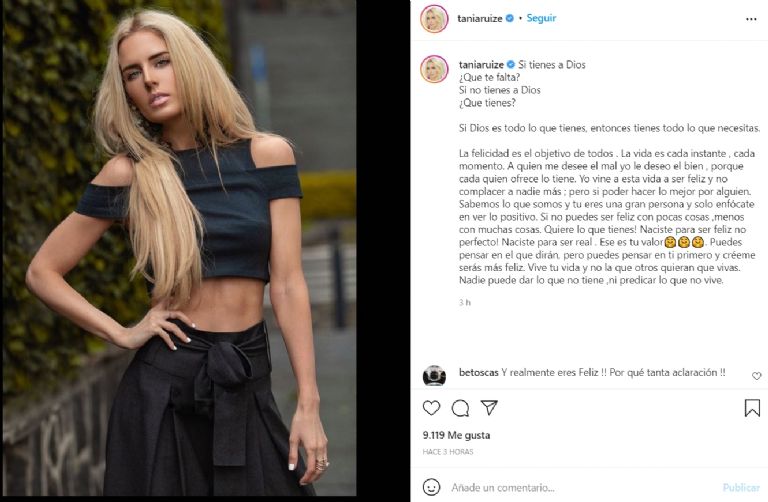Open betoscas commenter avatar
The width and height of the screenshot is (768, 502).
coord(434,376)
